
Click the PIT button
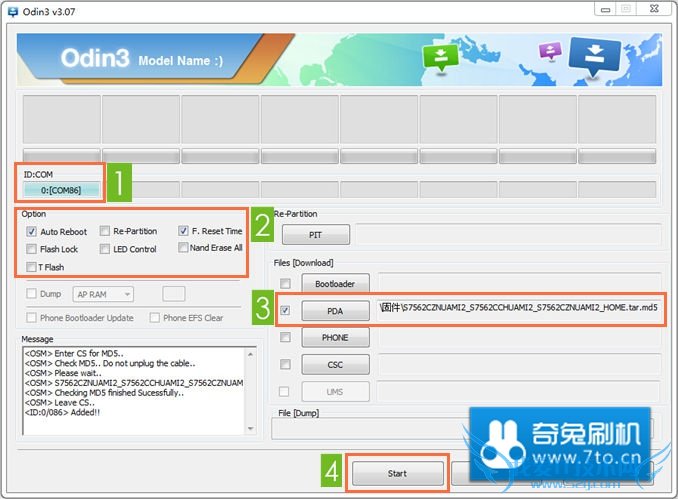point(316,235)
